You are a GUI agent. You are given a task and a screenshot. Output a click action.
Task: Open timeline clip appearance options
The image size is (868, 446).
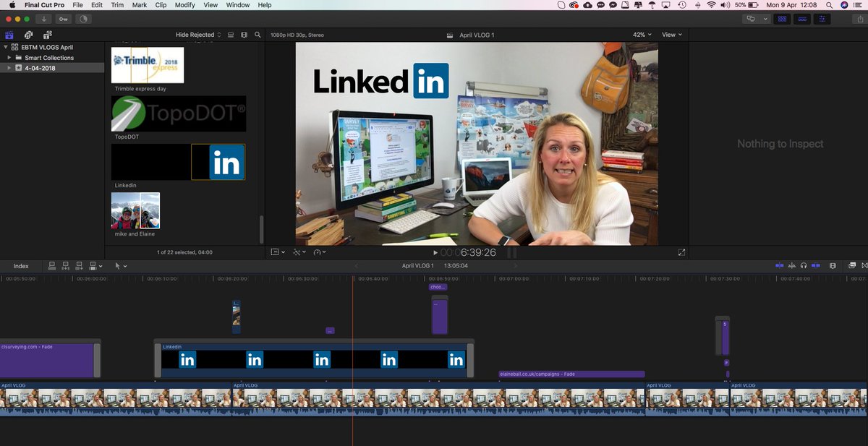[833, 266]
